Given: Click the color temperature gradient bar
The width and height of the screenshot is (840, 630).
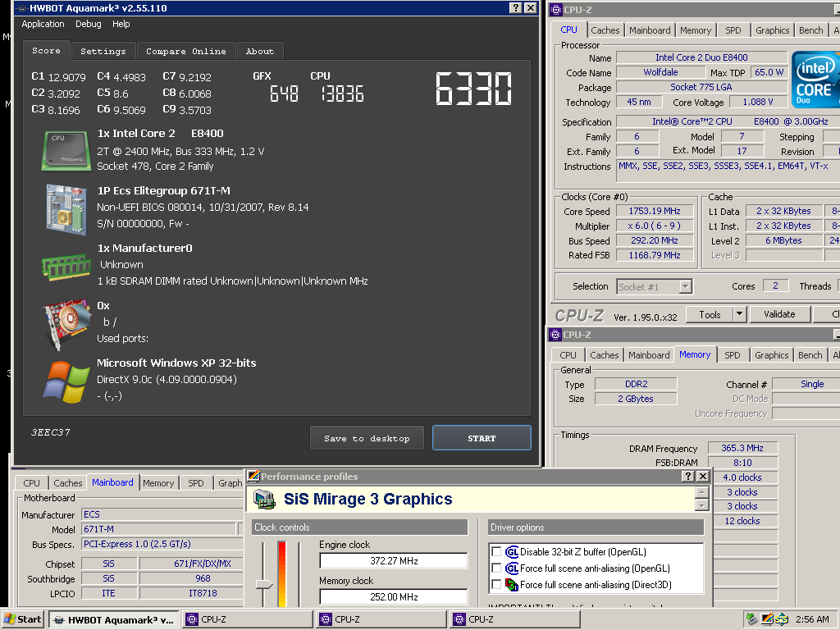Looking at the screenshot, I should (x=282, y=573).
